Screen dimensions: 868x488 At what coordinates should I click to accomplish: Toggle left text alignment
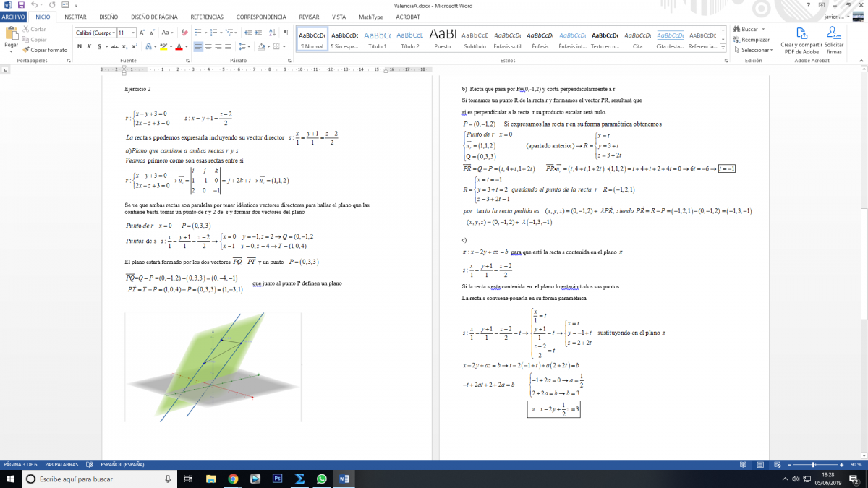[197, 47]
